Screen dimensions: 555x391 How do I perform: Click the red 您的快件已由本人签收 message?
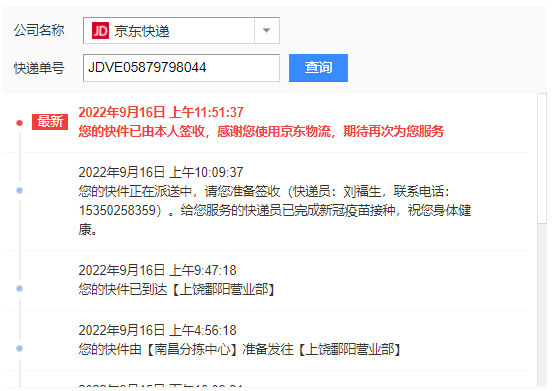point(261,131)
